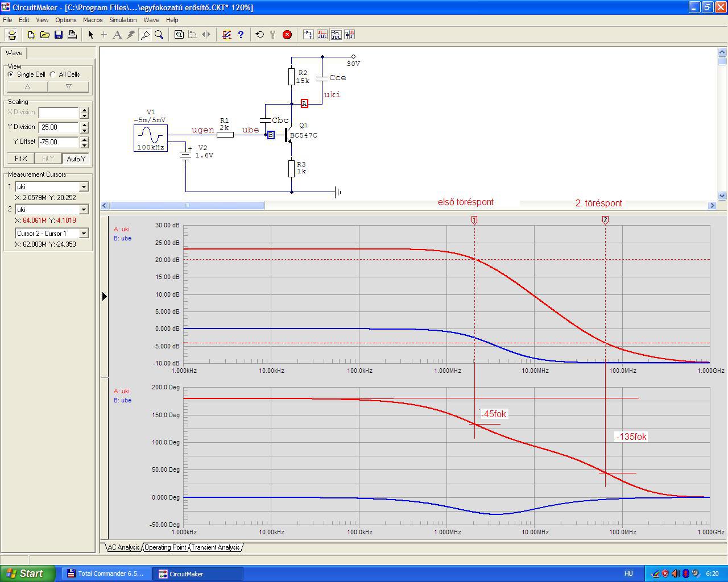Screen dimensions: 728x582
Task: Create a new circuit file
Action: click(x=31, y=35)
